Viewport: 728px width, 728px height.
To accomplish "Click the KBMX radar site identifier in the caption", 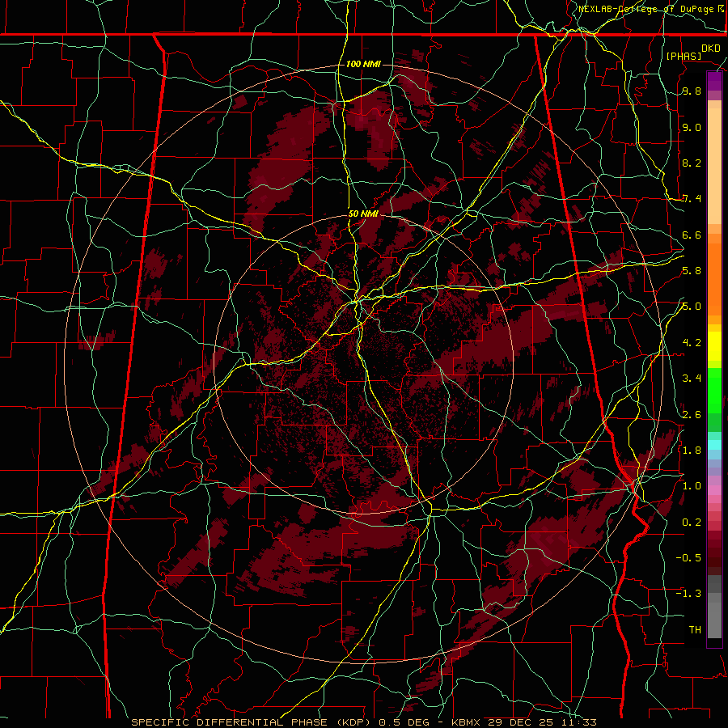I will pyautogui.click(x=464, y=722).
